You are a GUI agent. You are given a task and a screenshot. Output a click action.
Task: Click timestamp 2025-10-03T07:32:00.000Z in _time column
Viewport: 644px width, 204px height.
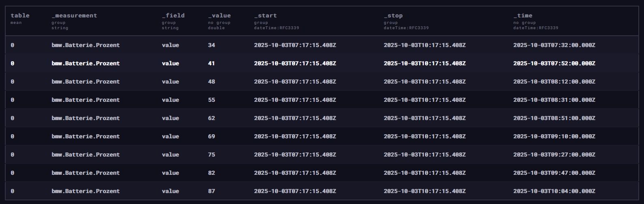(x=554, y=45)
